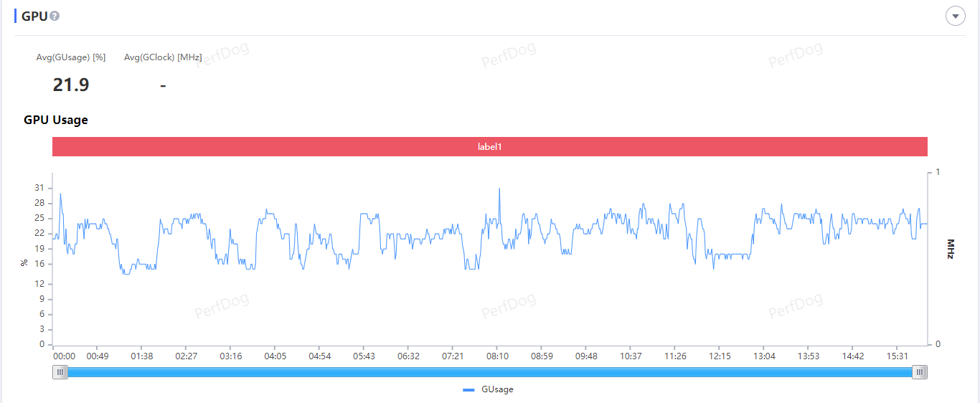Select the 12:15 time tick on x-axis
Image resolution: width=980 pixels, height=403 pixels.
[x=720, y=356]
